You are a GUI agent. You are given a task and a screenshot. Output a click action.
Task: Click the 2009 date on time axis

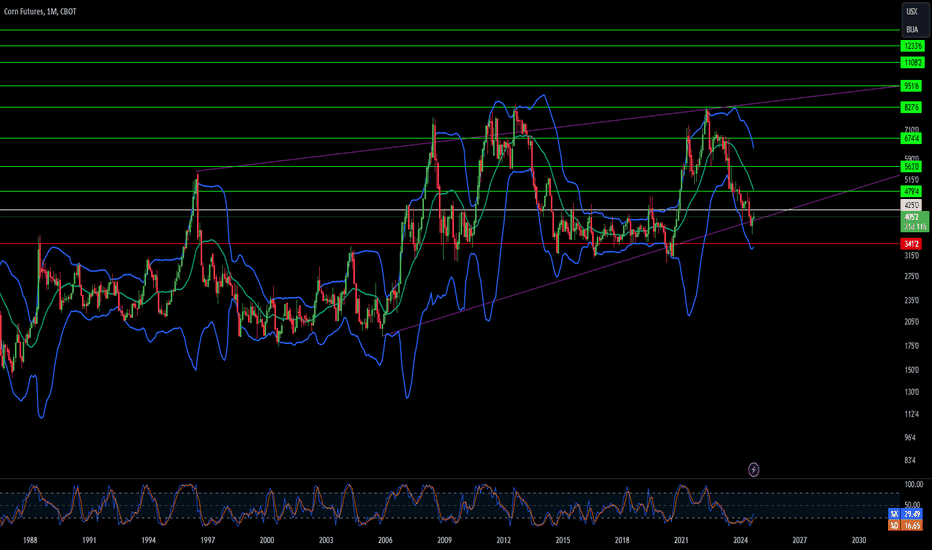click(x=444, y=540)
